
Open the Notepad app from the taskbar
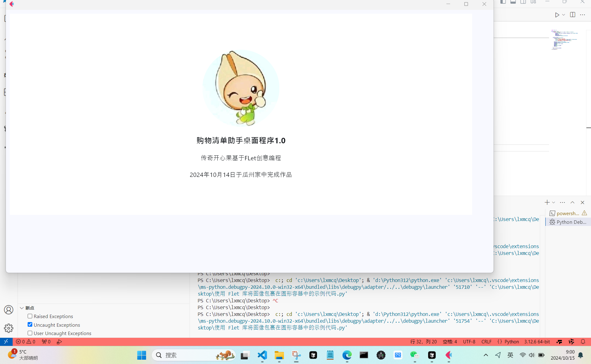[x=330, y=355]
